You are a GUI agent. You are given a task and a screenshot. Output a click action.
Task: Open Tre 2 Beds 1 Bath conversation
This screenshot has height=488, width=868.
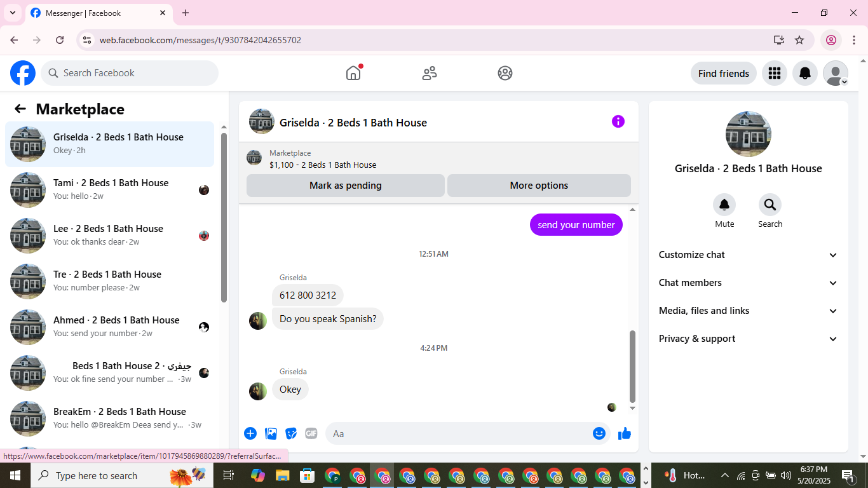click(x=109, y=281)
